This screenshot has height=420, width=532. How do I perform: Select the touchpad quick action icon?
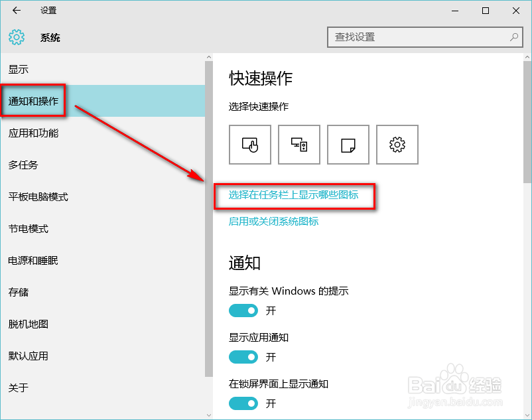click(x=249, y=144)
